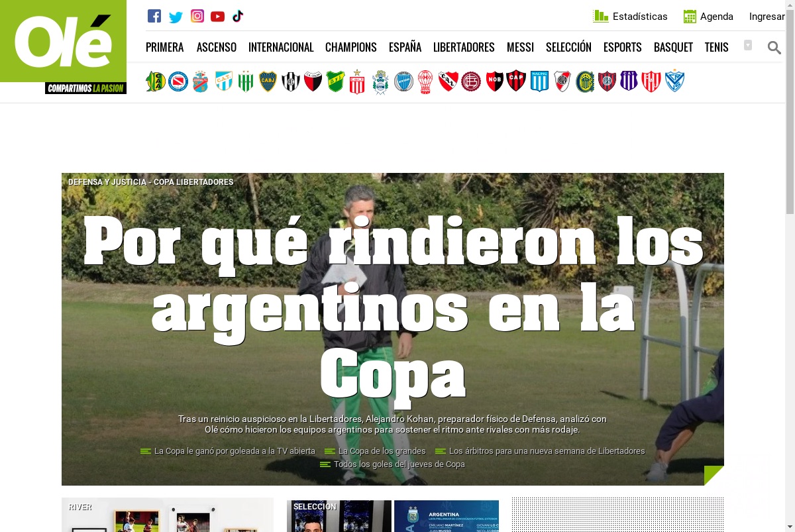
Task: Open the CHAMPIONS section
Action: pyautogui.click(x=351, y=47)
